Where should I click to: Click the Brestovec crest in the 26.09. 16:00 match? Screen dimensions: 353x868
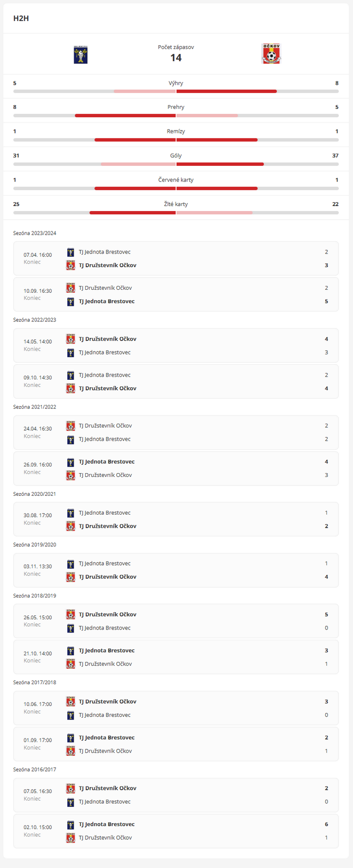coord(71,462)
